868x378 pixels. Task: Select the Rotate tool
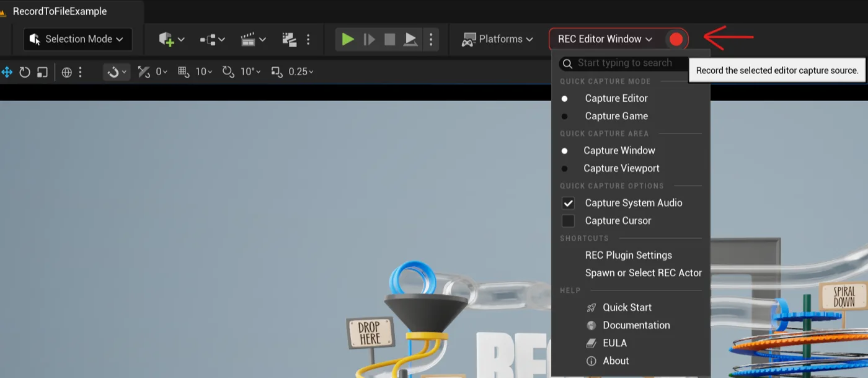pos(25,72)
